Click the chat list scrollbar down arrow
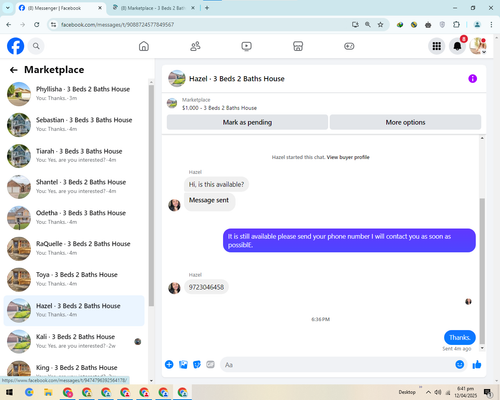Image resolution: width=500 pixels, height=400 pixels. pos(151,380)
